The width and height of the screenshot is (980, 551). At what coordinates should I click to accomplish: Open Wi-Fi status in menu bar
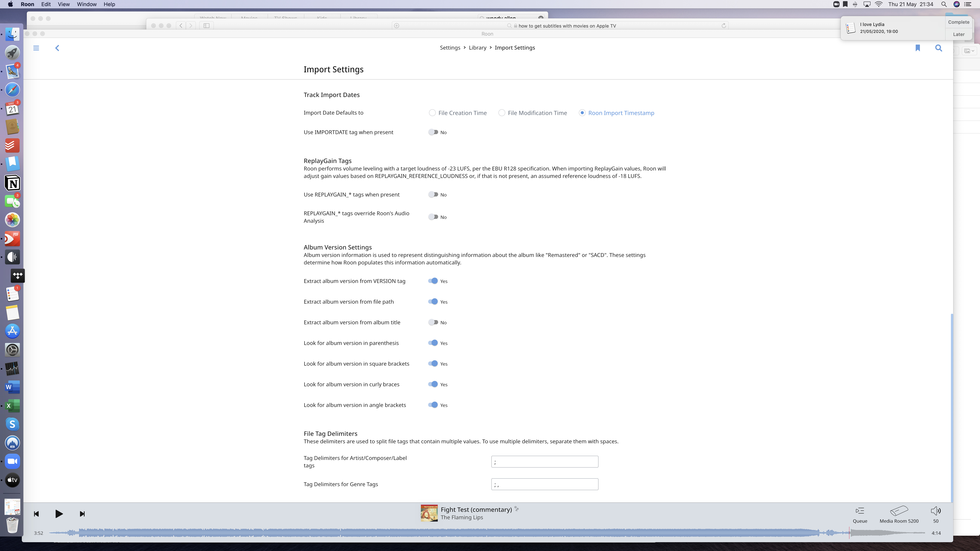[x=879, y=4]
